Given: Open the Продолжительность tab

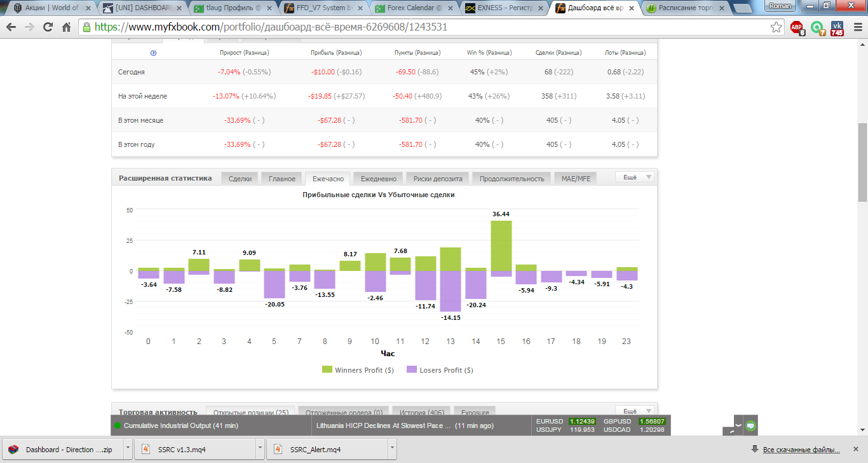Looking at the screenshot, I should coord(512,179).
